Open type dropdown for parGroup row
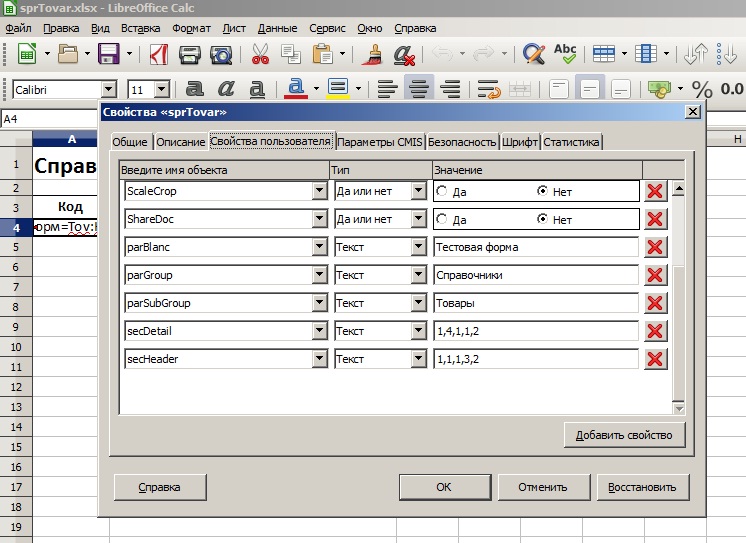The image size is (746, 543). (x=419, y=275)
